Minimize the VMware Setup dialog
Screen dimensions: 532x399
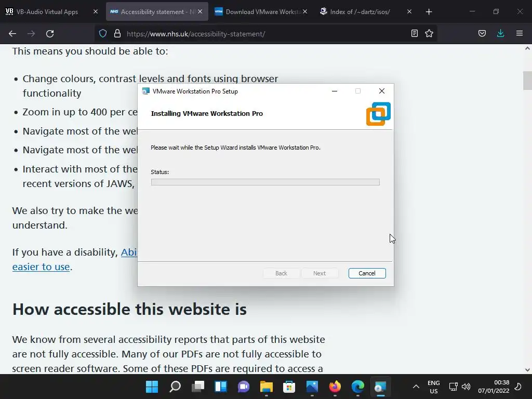[x=335, y=91]
